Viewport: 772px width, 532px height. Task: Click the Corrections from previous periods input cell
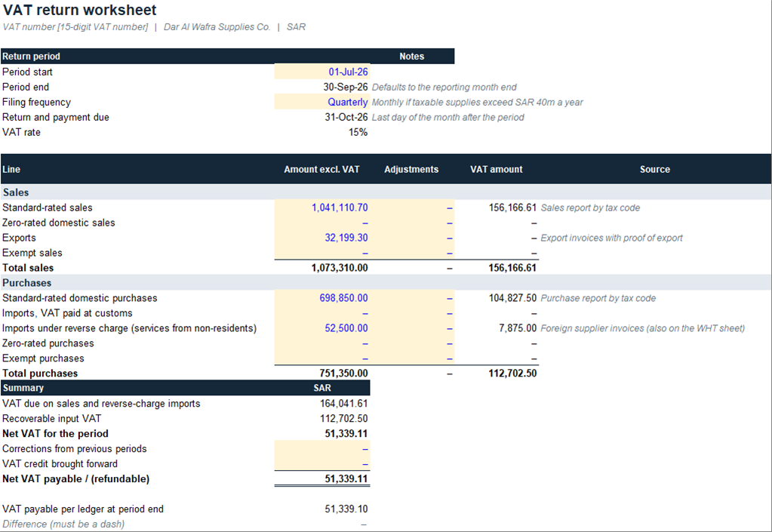coord(322,449)
